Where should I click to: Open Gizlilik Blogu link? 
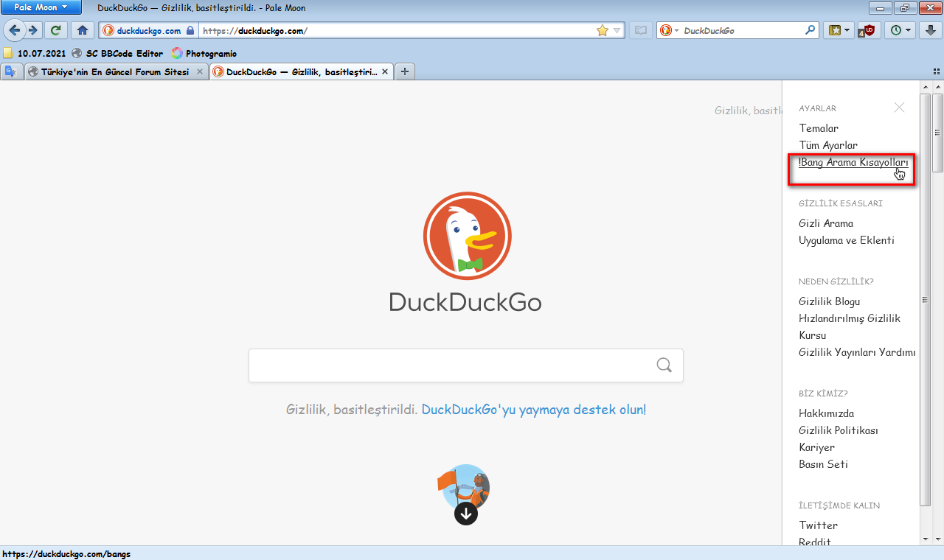830,301
